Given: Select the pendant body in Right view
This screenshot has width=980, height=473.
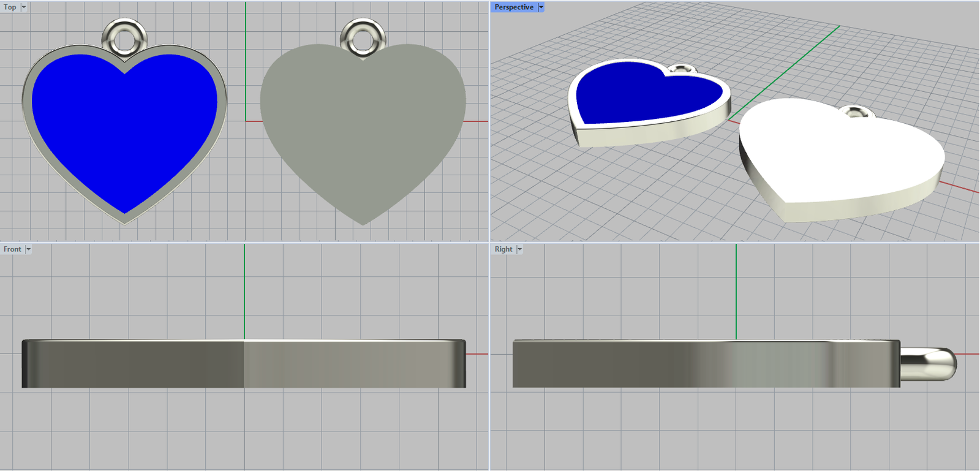Looking at the screenshot, I should point(704,364).
